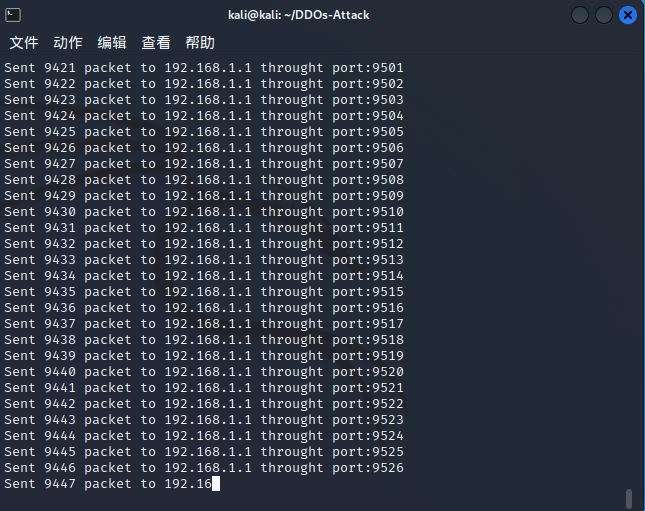Screen dimensions: 645x511
Task: Open the 文件 menu
Action: [x=24, y=42]
